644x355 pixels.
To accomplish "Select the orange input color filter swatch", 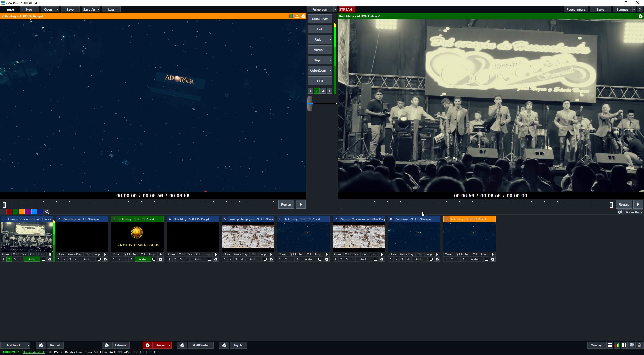I will [x=22, y=212].
